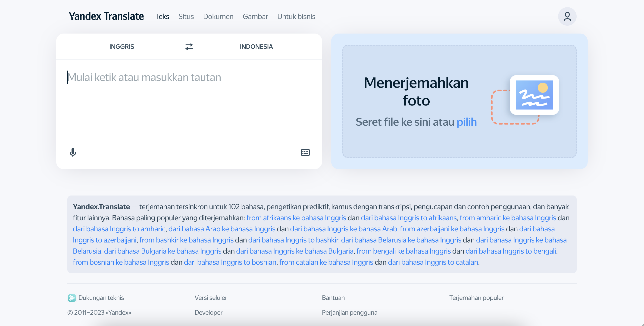Viewport: 644px width, 326px height.
Task: Open the virtual keyboard icon
Action: pyautogui.click(x=305, y=152)
